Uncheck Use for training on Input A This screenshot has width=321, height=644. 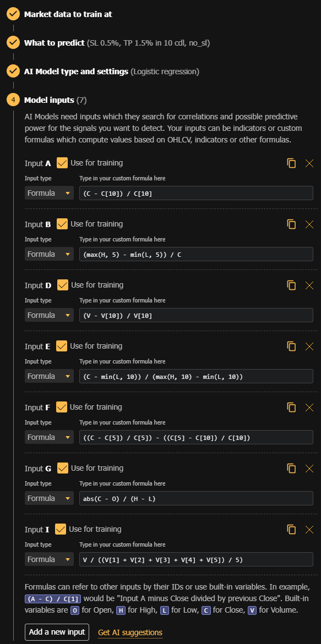coord(62,163)
